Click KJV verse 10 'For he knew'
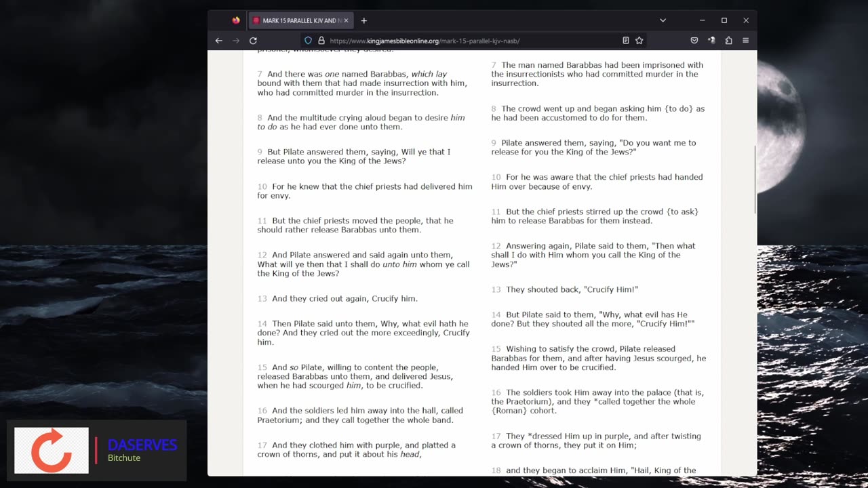The image size is (868, 488). pos(365,191)
